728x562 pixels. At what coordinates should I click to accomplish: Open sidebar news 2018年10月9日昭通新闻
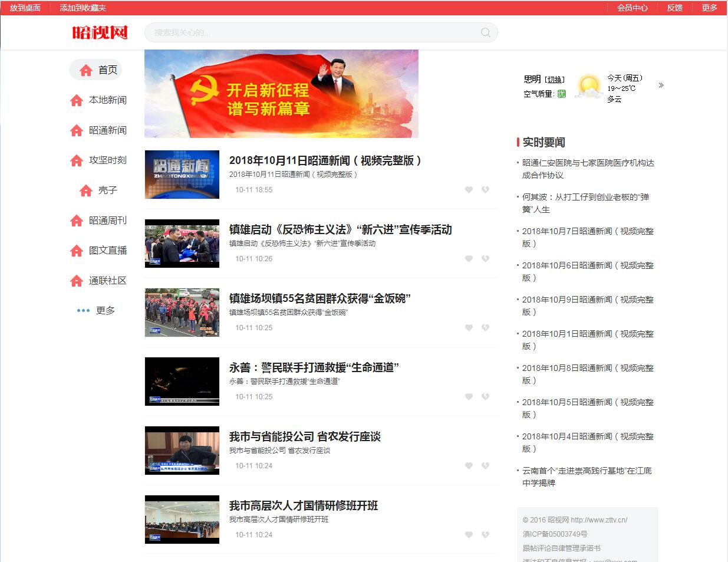[588, 305]
